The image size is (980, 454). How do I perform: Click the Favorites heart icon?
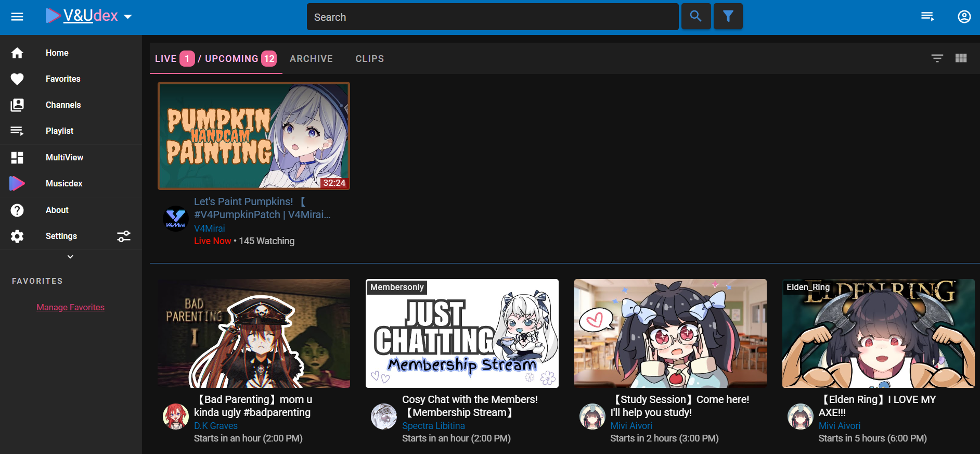(17, 79)
